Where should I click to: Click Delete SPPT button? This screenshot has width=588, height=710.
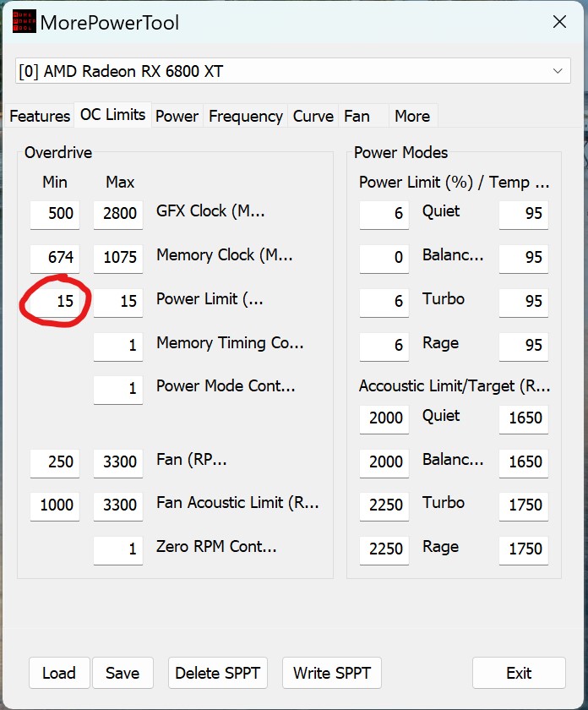tap(218, 673)
